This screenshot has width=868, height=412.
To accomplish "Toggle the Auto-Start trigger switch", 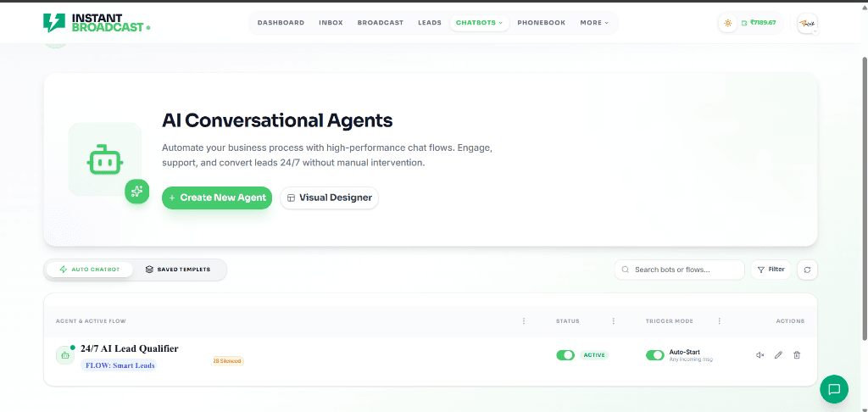I will point(655,355).
